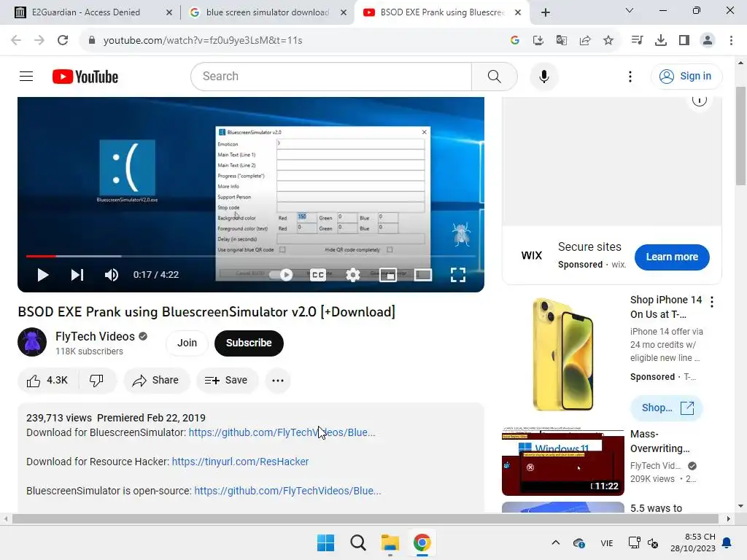Show hidden system tray icons
The height and width of the screenshot is (560, 747).
coord(555,542)
